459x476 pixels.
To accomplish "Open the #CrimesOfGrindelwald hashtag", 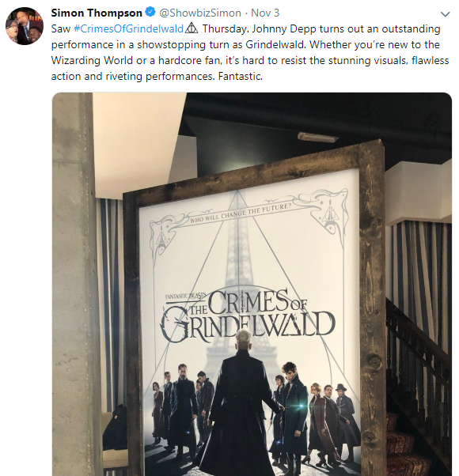I will [x=128, y=28].
